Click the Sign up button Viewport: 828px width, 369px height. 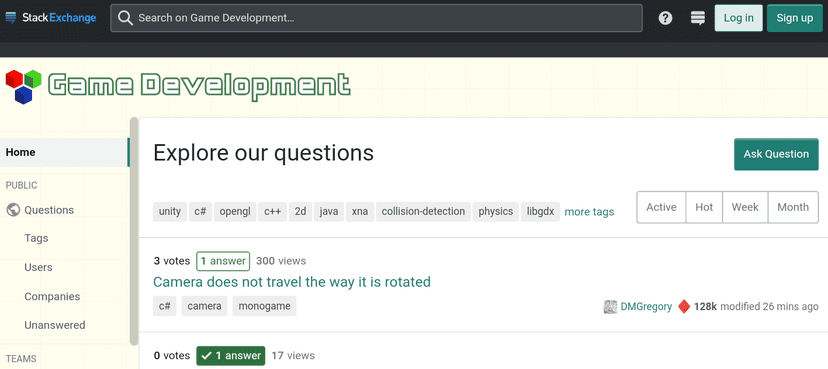pyautogui.click(x=795, y=18)
